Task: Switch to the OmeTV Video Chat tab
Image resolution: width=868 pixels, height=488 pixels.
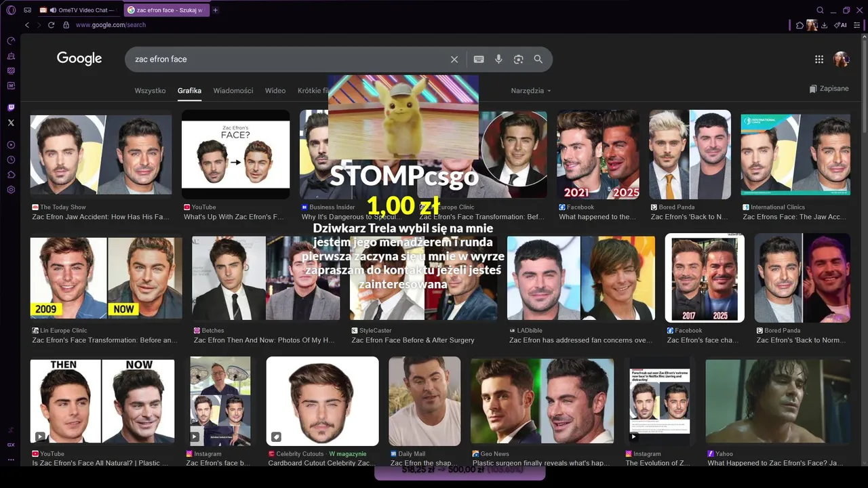Action: click(78, 10)
